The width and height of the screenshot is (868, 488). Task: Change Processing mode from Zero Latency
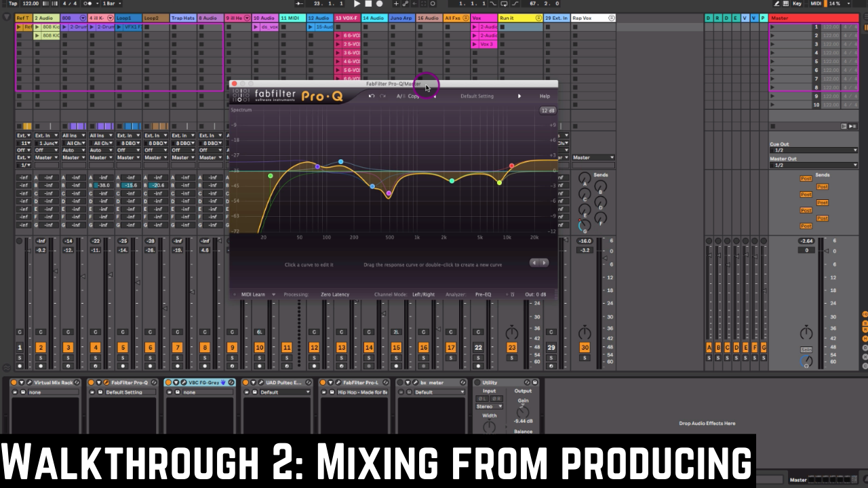(335, 294)
